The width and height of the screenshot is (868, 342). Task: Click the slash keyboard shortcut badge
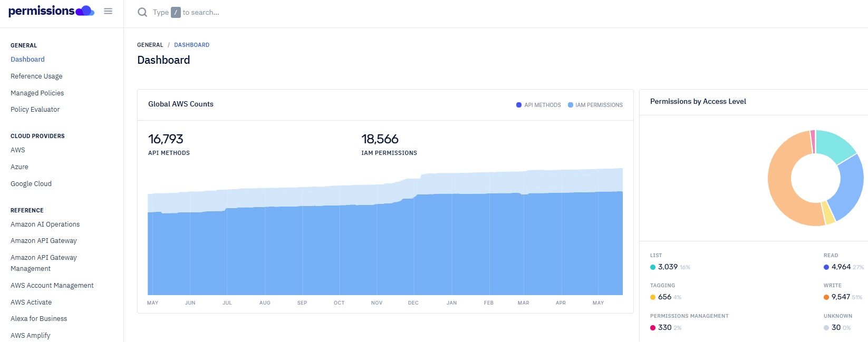[176, 12]
